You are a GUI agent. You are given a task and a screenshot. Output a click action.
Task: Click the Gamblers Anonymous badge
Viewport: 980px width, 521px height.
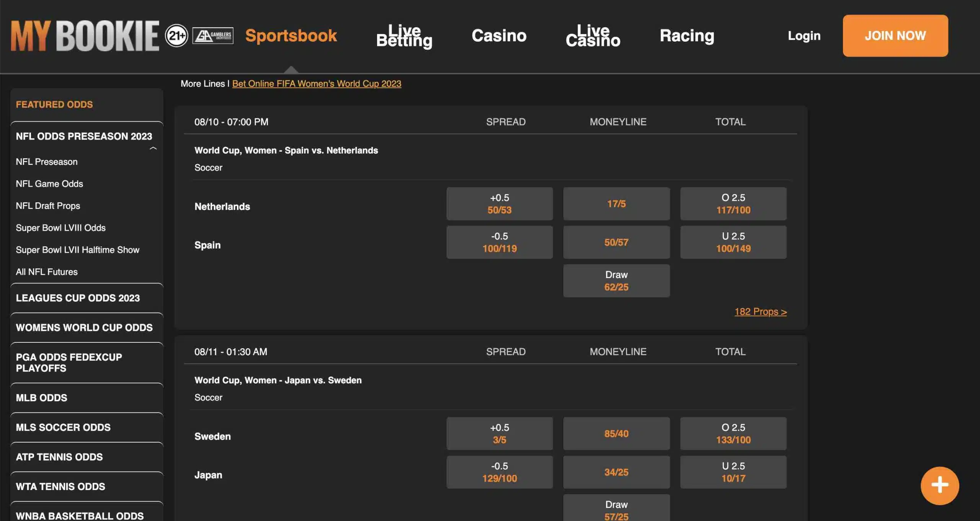[x=213, y=36]
